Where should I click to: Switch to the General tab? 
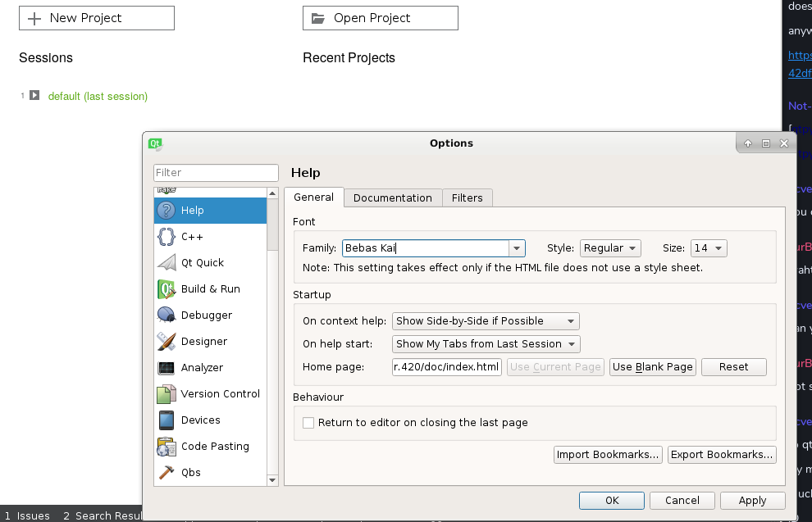point(314,197)
